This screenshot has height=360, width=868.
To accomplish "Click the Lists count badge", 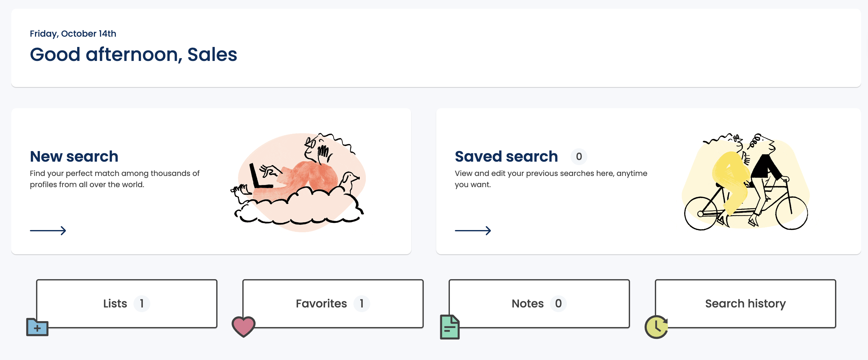I will pos(142,303).
